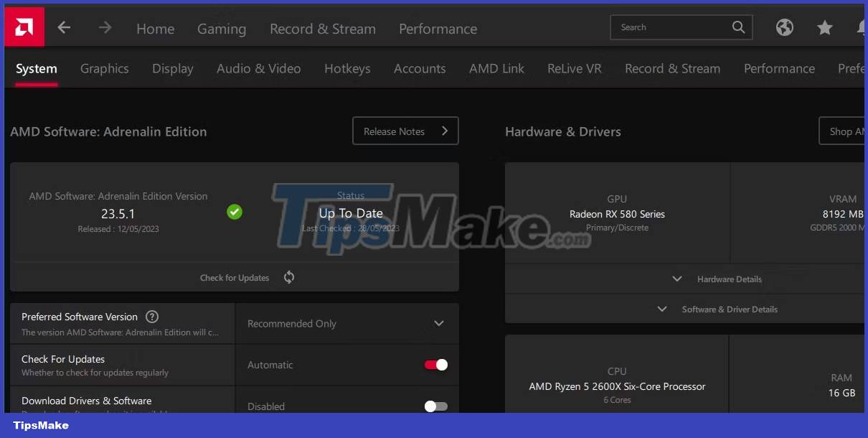Image resolution: width=868 pixels, height=438 pixels.
Task: Disable the automatic Check For Updates toggle
Action: coord(435,365)
